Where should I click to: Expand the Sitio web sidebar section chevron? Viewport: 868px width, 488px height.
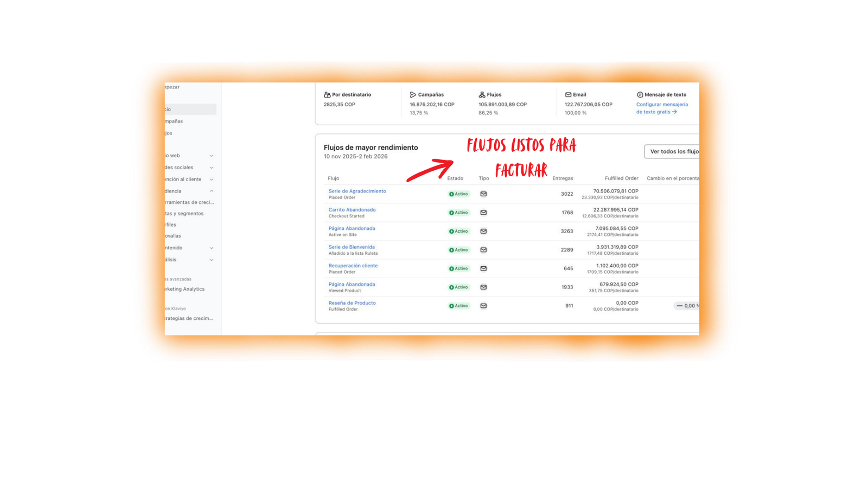point(212,156)
